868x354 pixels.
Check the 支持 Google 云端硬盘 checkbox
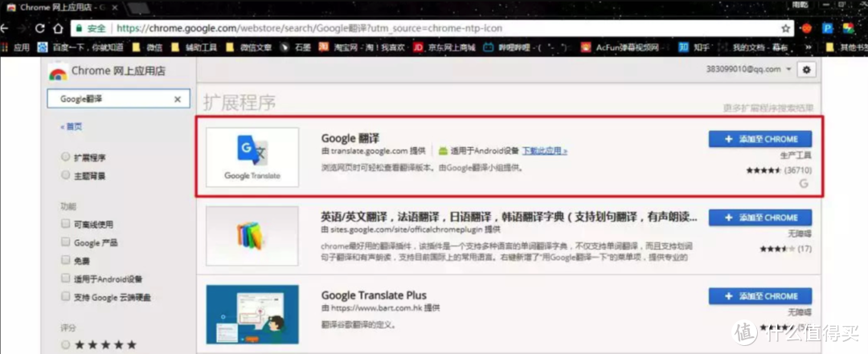pyautogui.click(x=65, y=296)
